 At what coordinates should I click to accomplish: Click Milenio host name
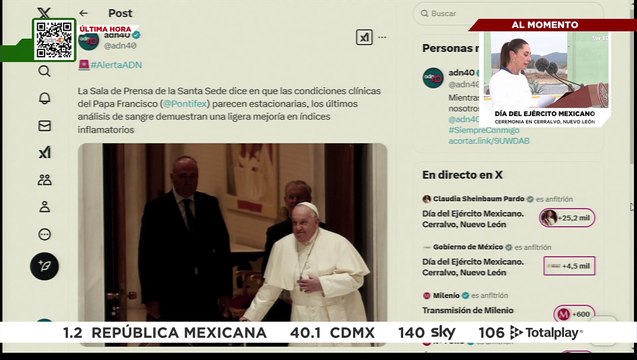446,295
